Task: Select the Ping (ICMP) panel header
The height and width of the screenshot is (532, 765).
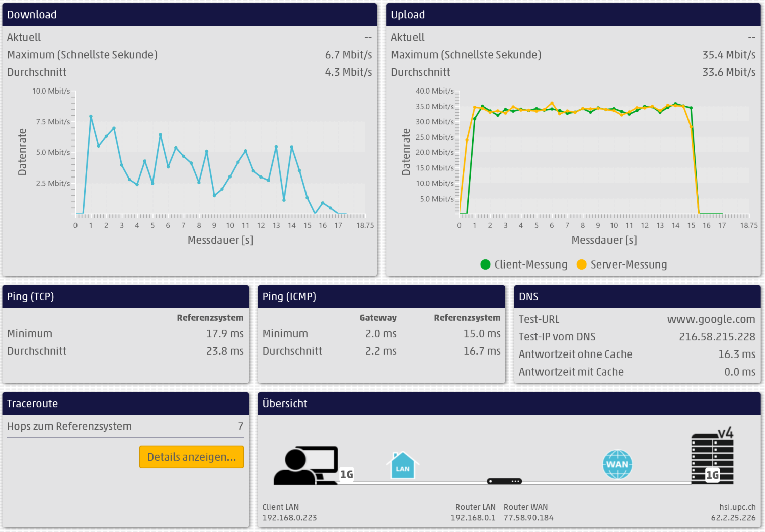Action: (x=381, y=297)
